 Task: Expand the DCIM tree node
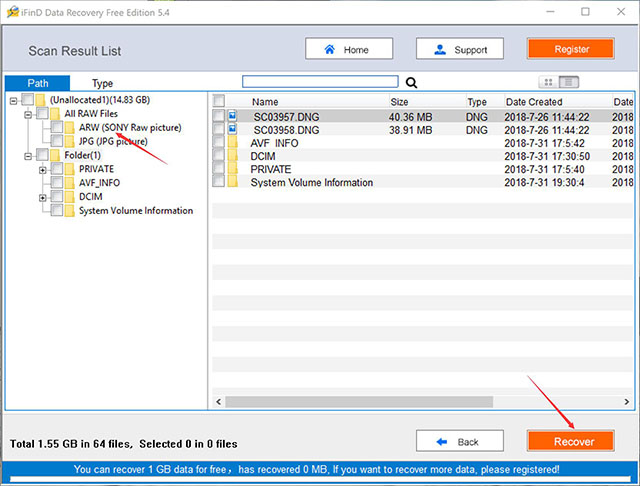42,198
